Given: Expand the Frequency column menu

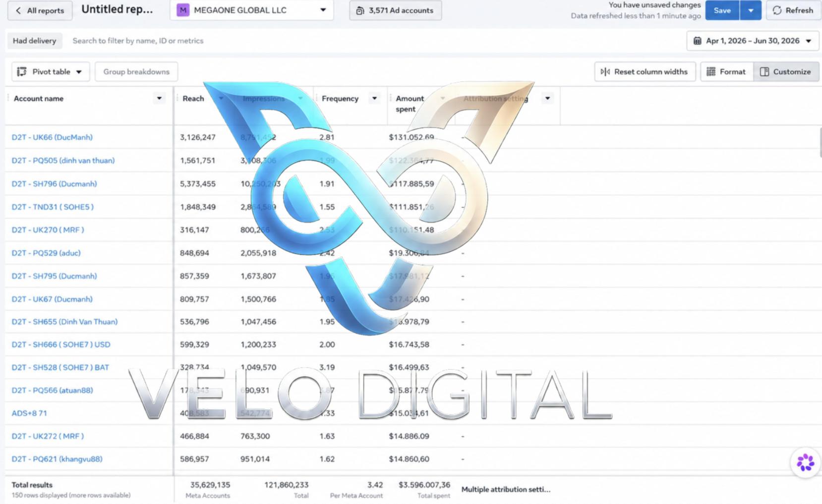Looking at the screenshot, I should [374, 98].
